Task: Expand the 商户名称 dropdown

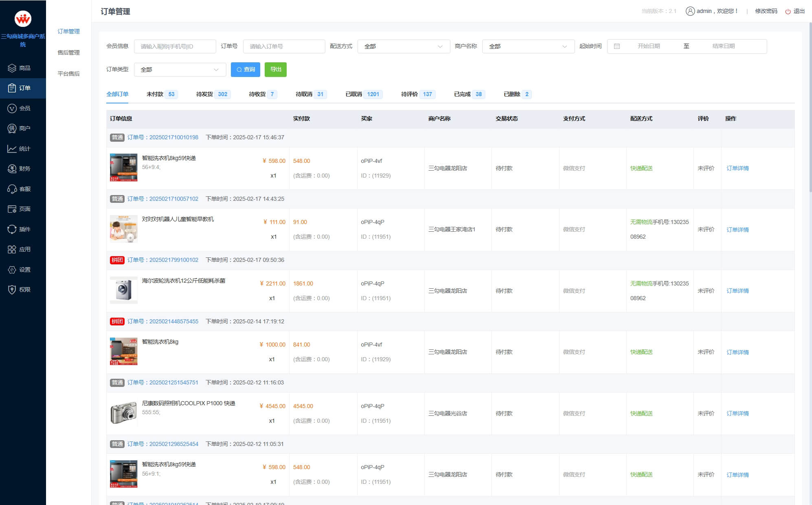Action: tap(528, 46)
